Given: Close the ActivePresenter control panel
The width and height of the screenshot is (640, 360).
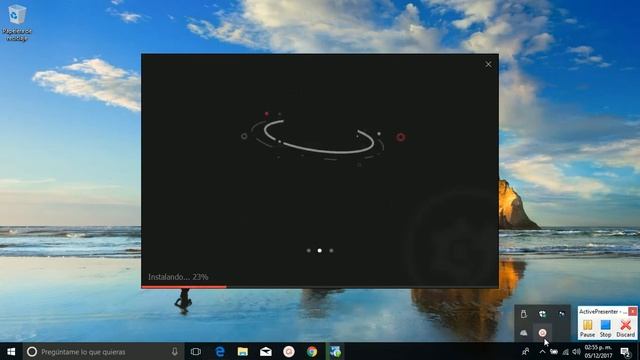Looking at the screenshot, I should tap(632, 311).
